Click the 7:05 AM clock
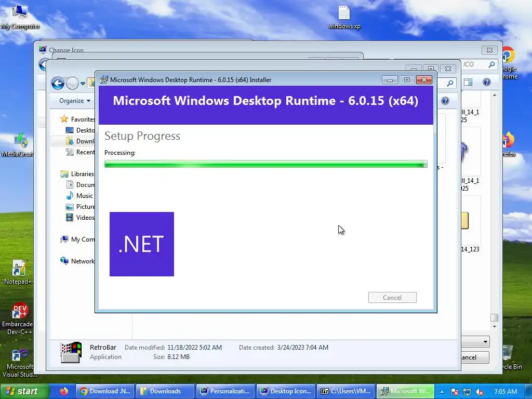 click(x=506, y=392)
